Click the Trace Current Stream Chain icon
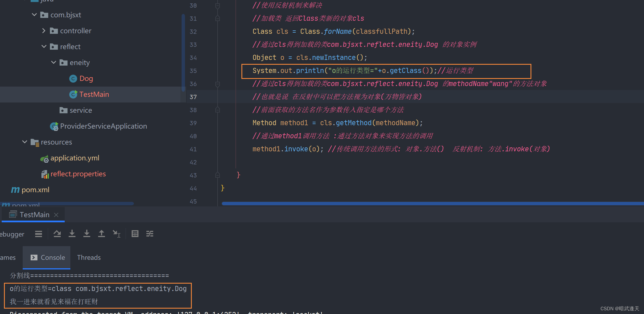This screenshot has width=644, height=314. [x=150, y=234]
